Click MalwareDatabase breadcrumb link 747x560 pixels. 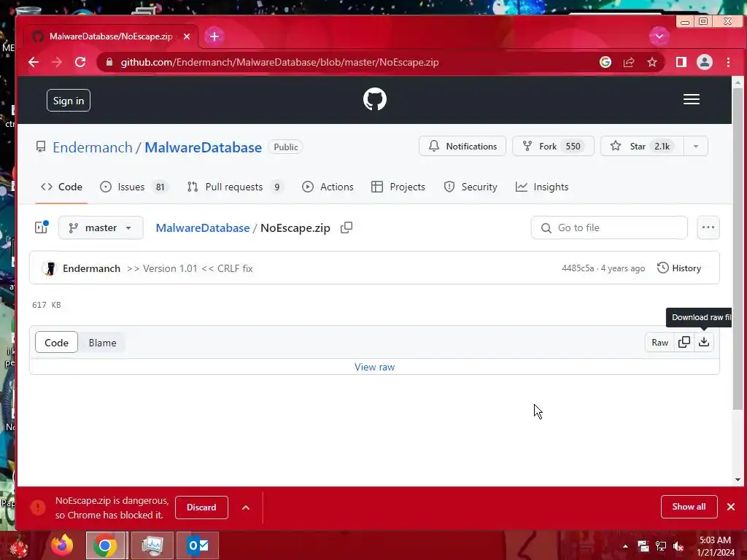pyautogui.click(x=203, y=227)
